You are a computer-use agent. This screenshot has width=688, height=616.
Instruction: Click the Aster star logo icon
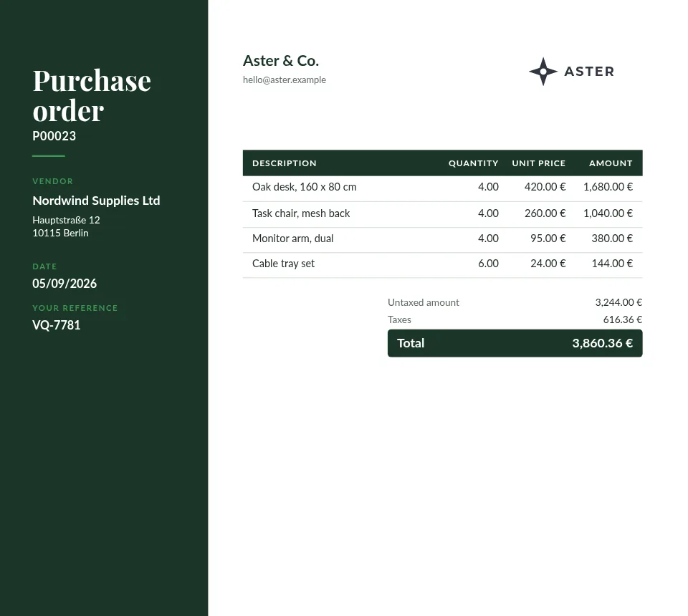tap(543, 72)
